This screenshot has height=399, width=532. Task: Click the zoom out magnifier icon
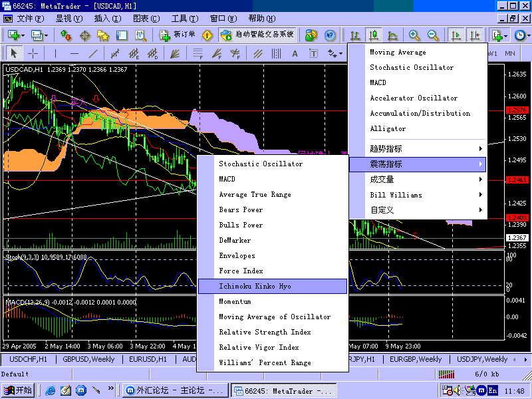[x=433, y=35]
